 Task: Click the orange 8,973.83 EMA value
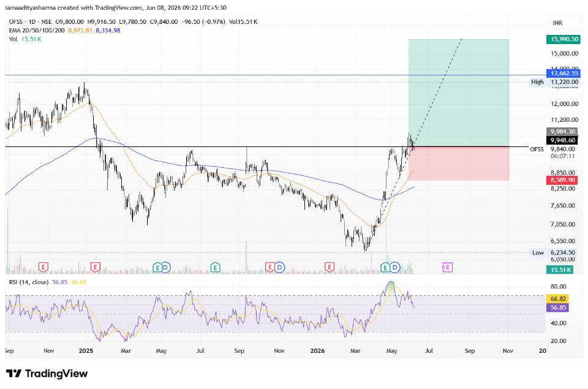80,31
